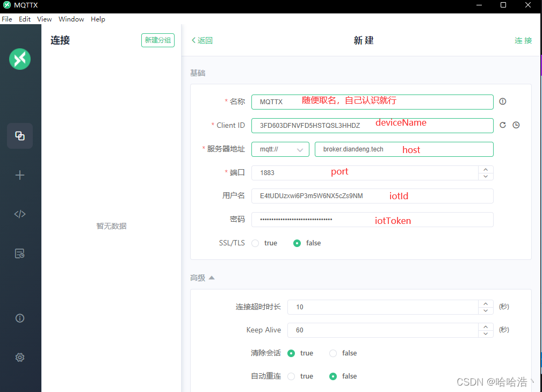The height and width of the screenshot is (392, 542).
Task: Open the Window menu
Action: (x=71, y=19)
